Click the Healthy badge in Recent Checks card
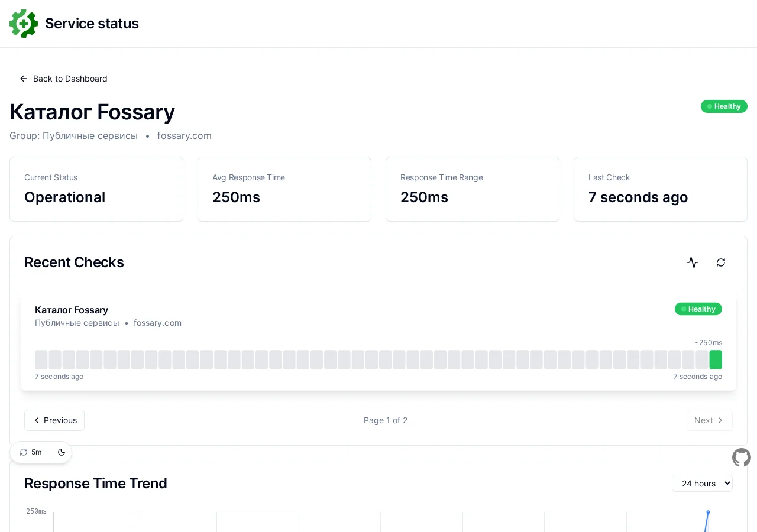 [x=698, y=309]
